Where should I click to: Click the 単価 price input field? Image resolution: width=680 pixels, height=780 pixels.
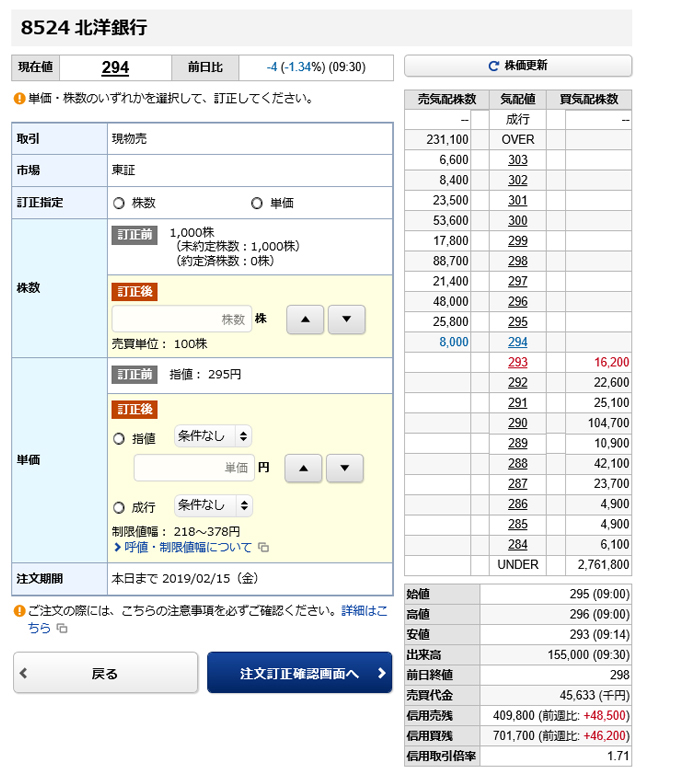(x=194, y=468)
